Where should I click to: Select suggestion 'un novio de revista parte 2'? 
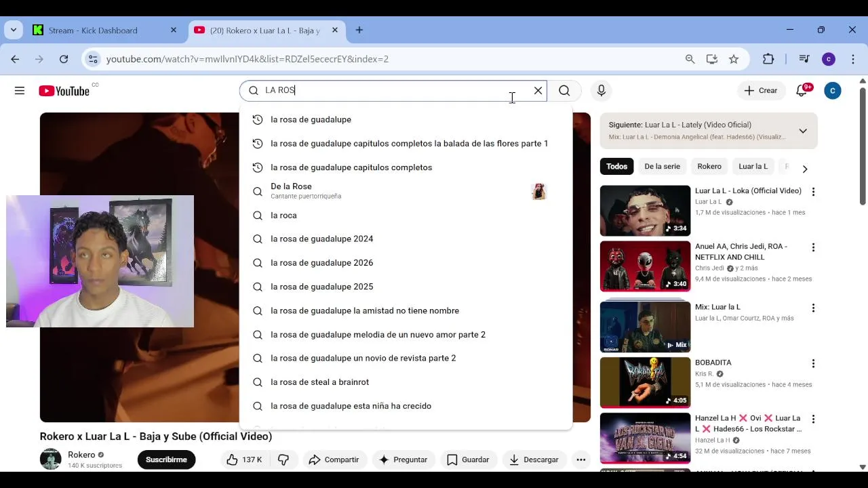(x=406, y=358)
